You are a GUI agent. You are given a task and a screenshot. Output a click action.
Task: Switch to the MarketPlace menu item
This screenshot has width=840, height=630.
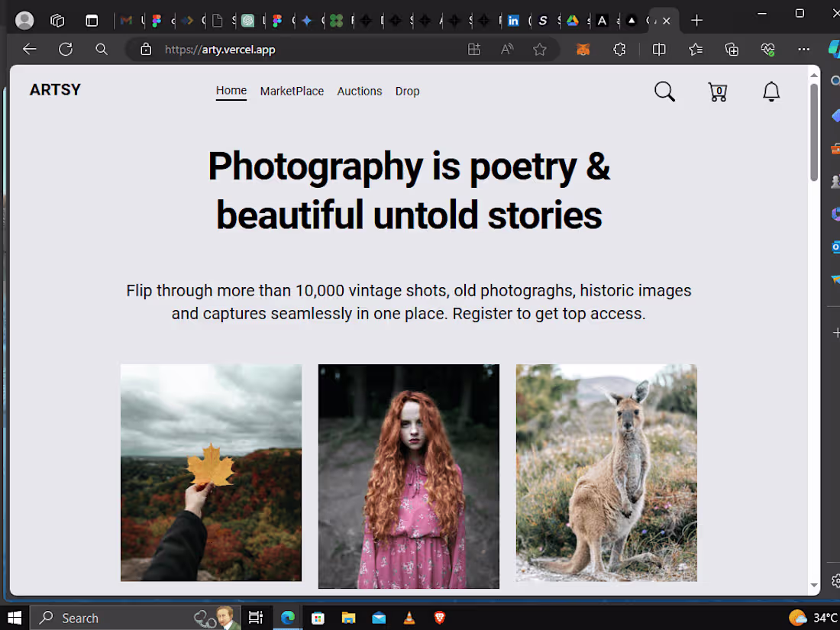292,91
